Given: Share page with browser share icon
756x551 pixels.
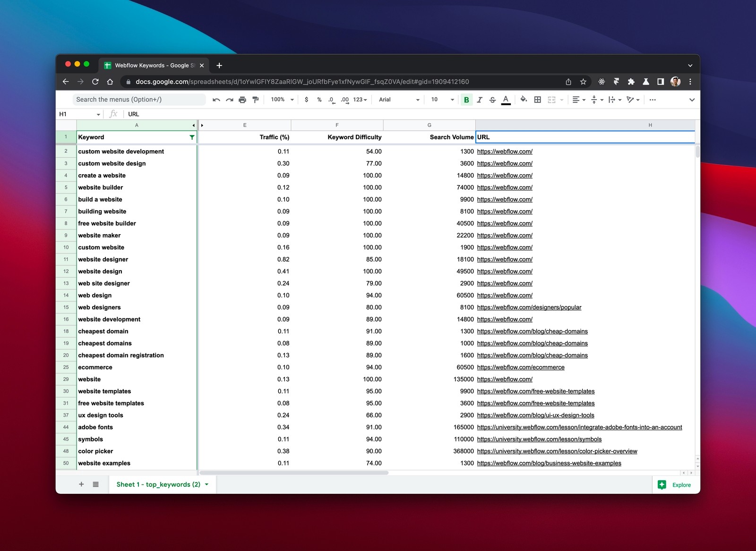Looking at the screenshot, I should coord(568,82).
